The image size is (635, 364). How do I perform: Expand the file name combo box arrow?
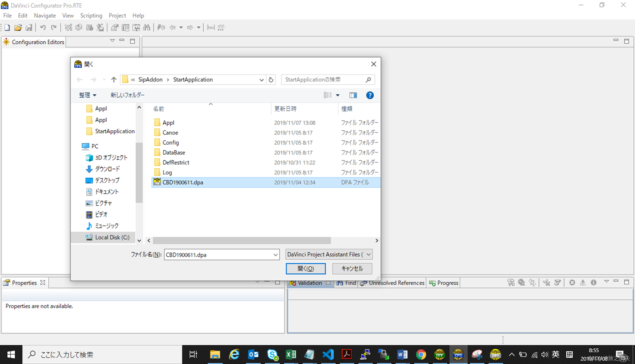[275, 255]
